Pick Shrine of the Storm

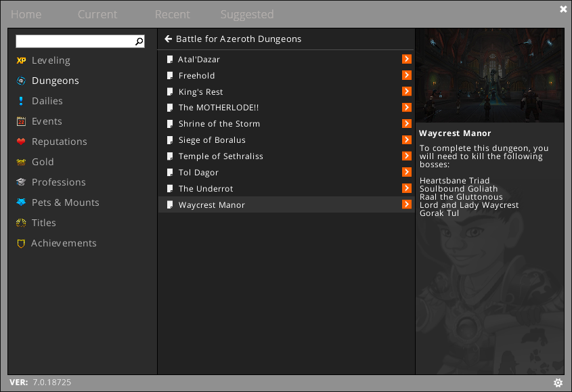(x=286, y=124)
